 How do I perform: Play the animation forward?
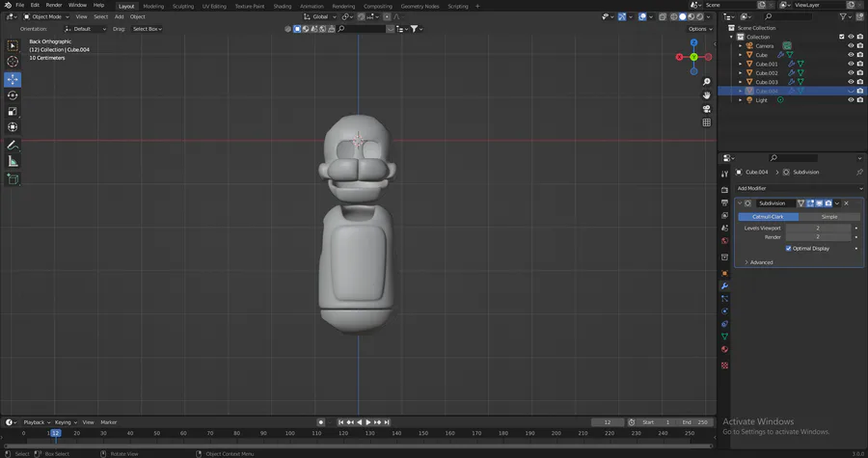pos(368,422)
